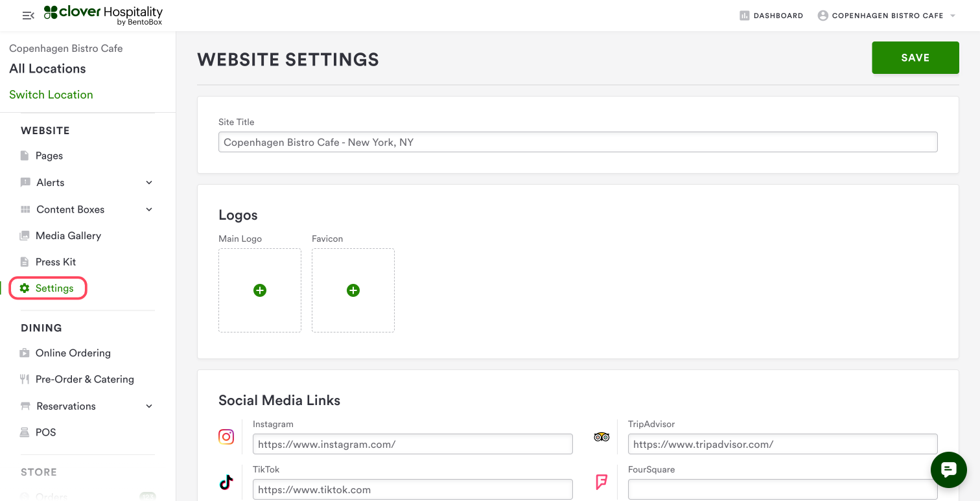Collapse sidebar using the hamburger menu icon
The image size is (980, 501).
tap(28, 16)
